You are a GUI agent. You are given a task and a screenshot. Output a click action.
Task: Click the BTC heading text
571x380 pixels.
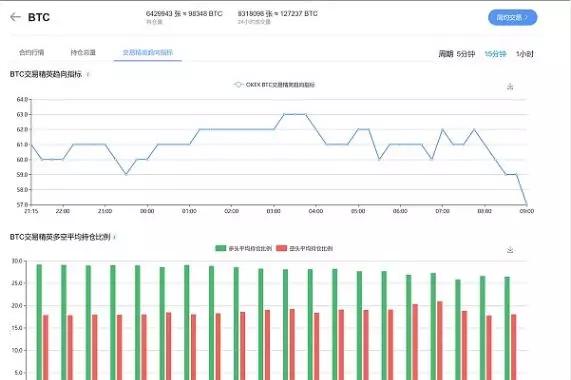pyautogui.click(x=39, y=17)
